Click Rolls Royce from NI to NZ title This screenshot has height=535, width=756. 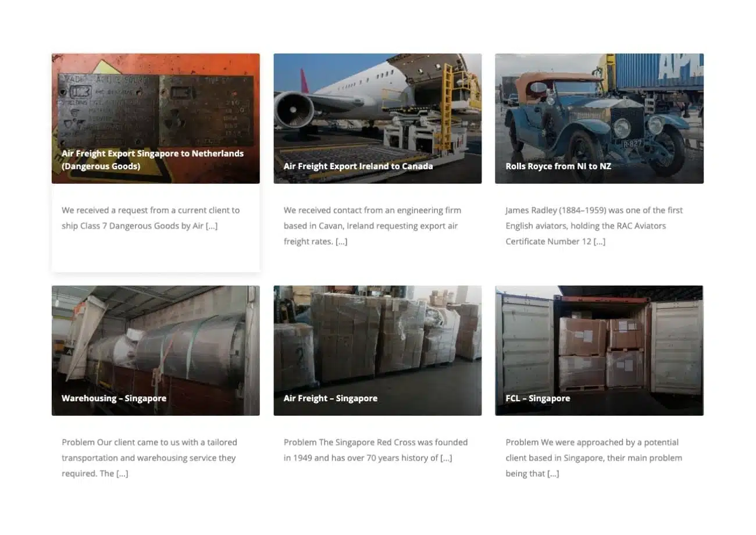pos(558,166)
